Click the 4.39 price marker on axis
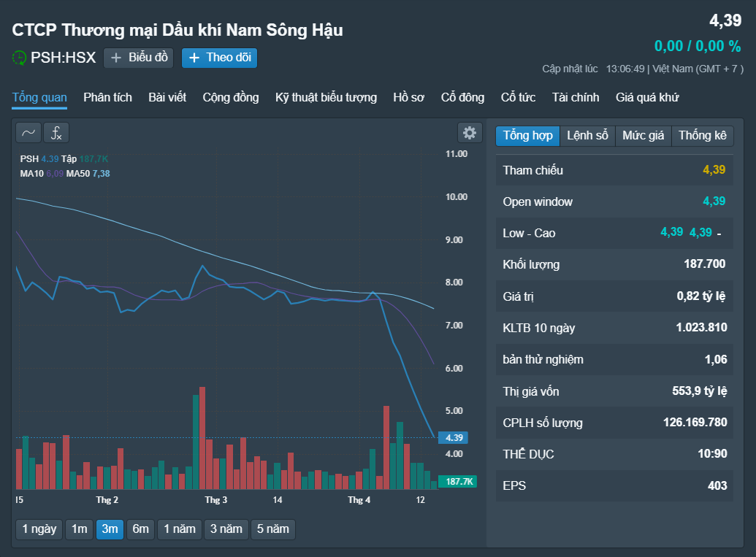 453,437
